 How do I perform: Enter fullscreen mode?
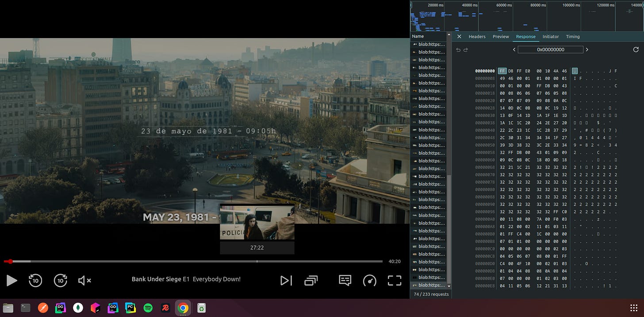[x=395, y=280]
